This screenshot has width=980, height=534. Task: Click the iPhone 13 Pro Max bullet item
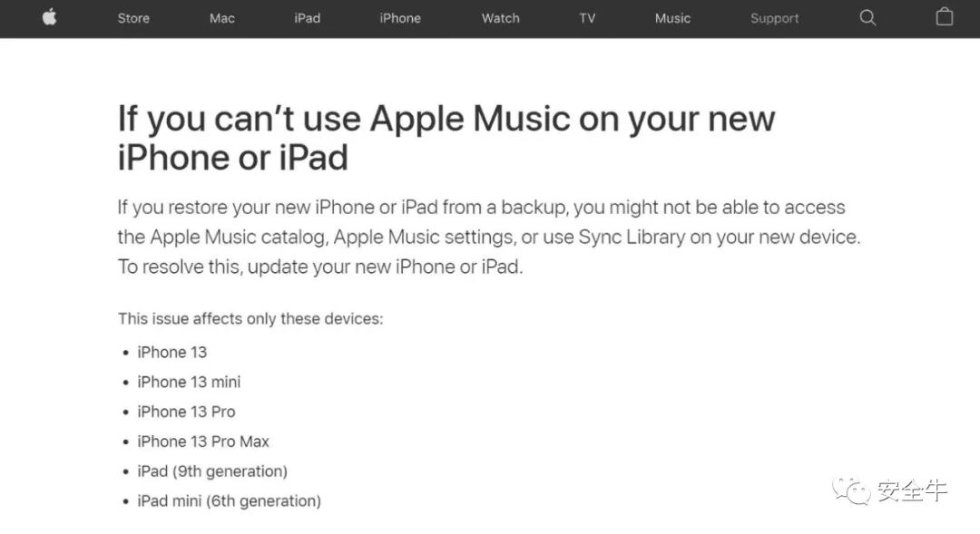203,442
